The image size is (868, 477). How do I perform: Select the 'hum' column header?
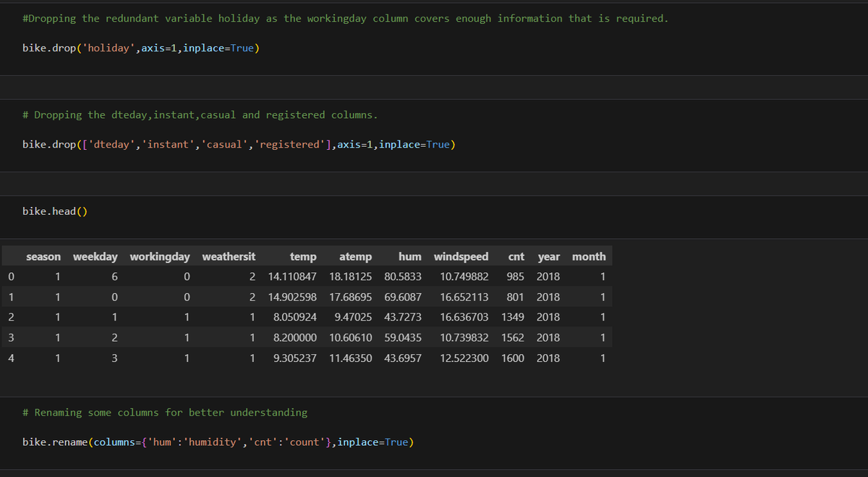click(409, 256)
